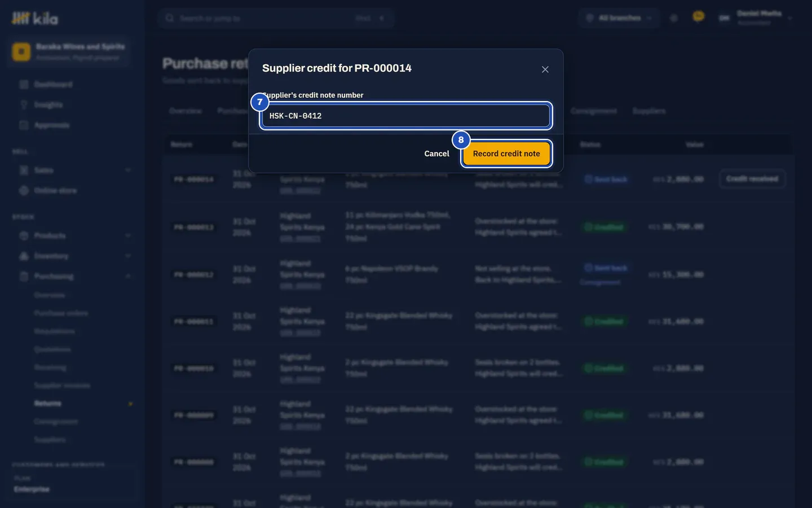This screenshot has width=812, height=508.
Task: Click Credit received button for PR-000014
Action: click(752, 179)
